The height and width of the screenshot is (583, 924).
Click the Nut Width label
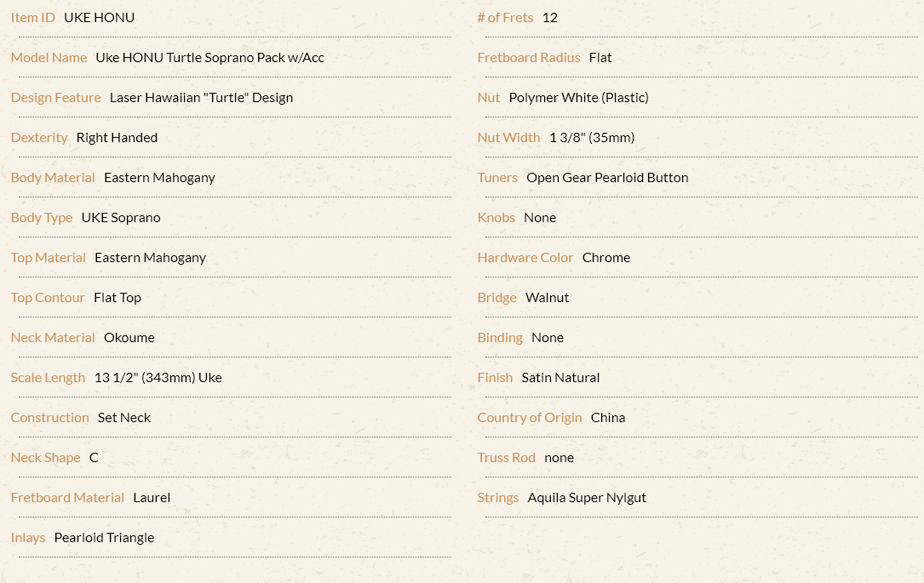point(508,138)
